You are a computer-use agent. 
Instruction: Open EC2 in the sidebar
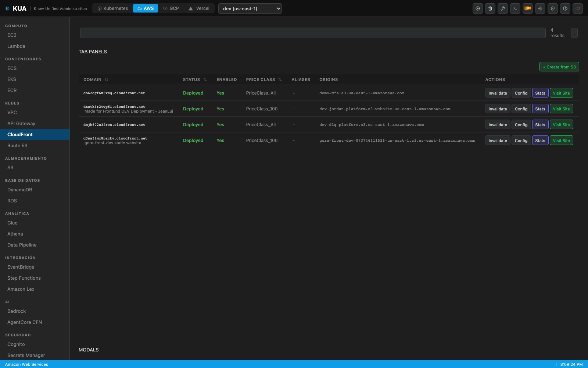[x=35, y=35]
